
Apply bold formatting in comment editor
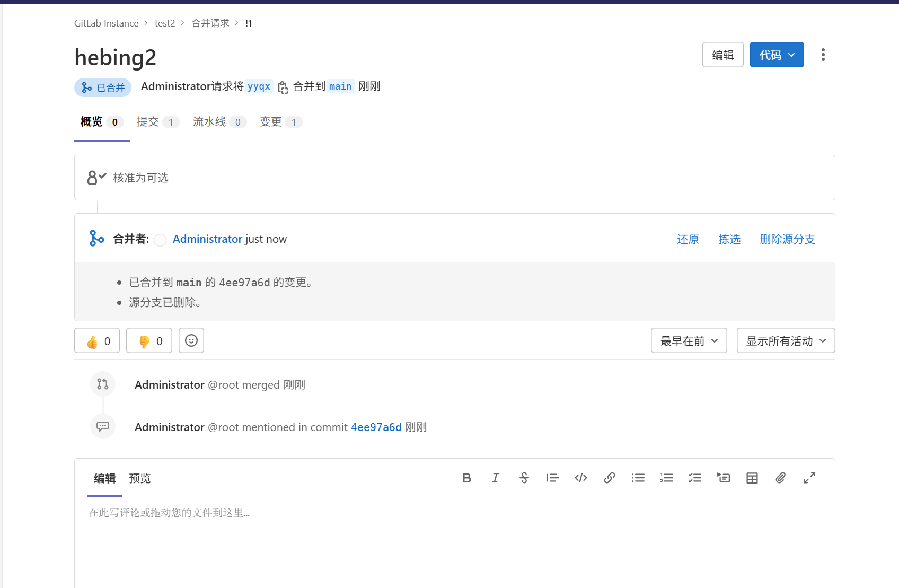(466, 478)
